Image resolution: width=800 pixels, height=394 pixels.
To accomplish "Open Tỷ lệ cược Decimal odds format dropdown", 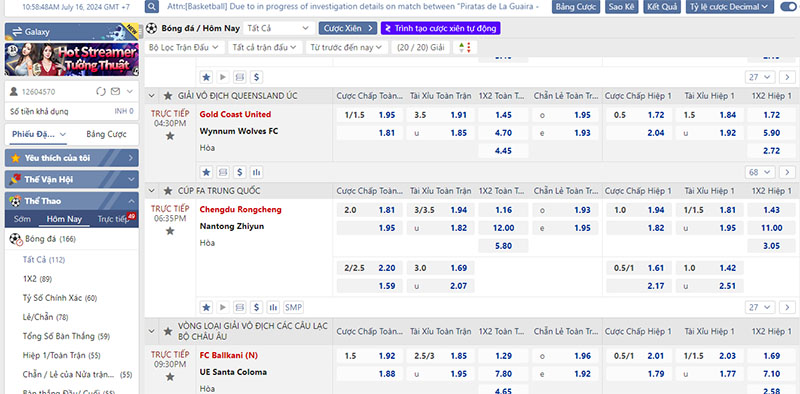I will click(730, 7).
